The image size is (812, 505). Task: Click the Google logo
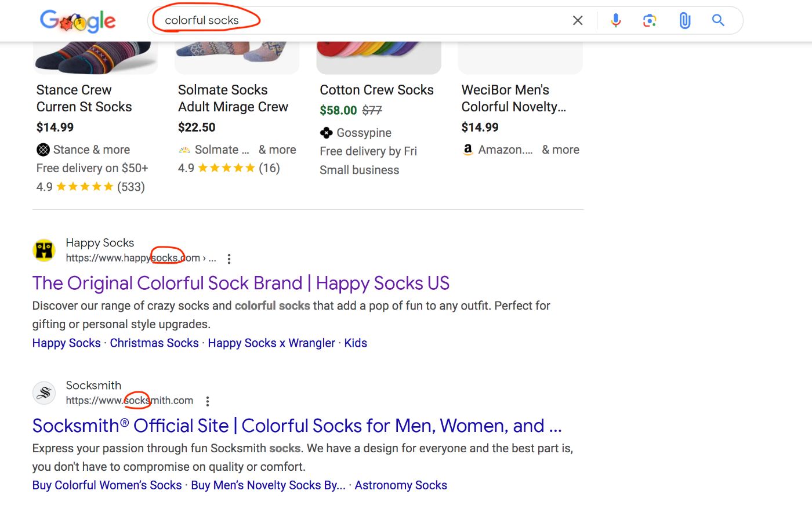tap(78, 21)
